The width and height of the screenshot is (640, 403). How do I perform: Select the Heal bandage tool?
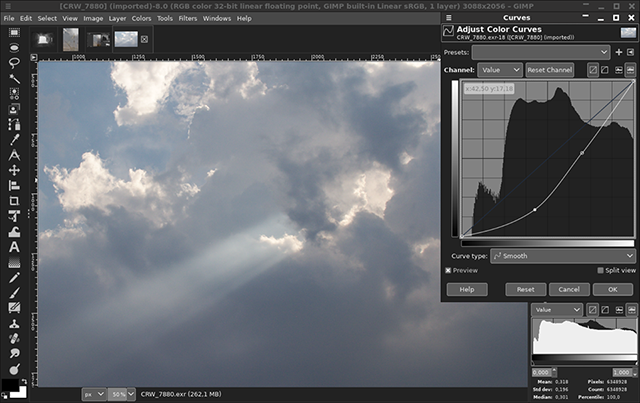coord(14,338)
